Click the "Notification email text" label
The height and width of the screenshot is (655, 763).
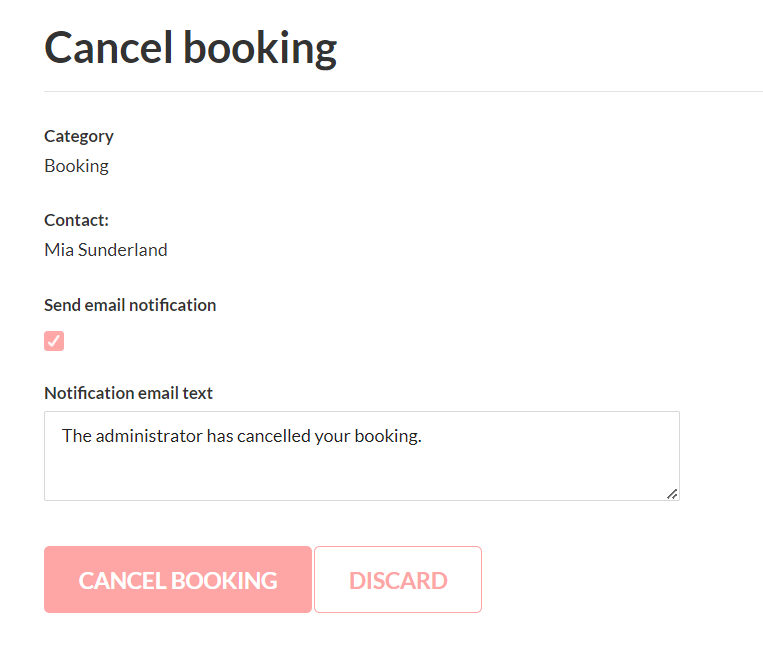point(128,393)
